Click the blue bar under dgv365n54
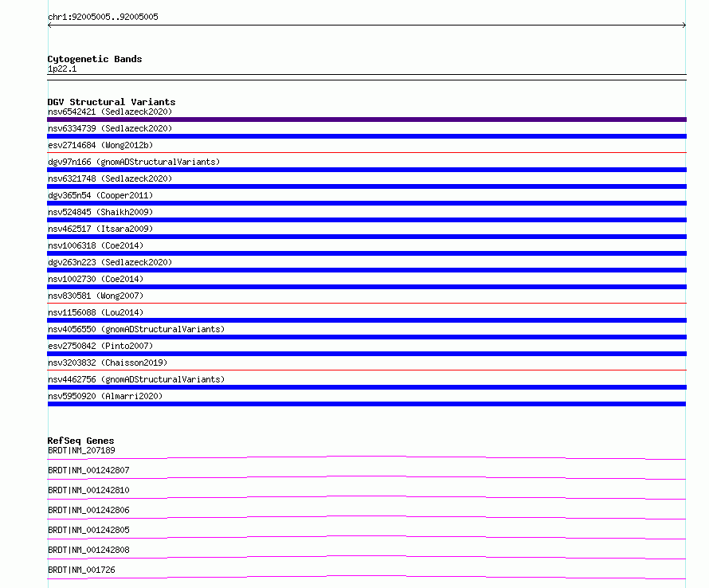The height and width of the screenshot is (588, 709). [x=366, y=203]
